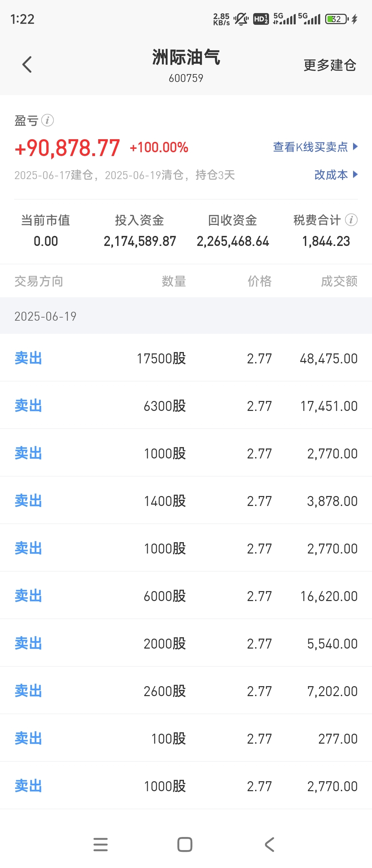
Task: Open 卖出 row with 100股
Action: pos(186,738)
